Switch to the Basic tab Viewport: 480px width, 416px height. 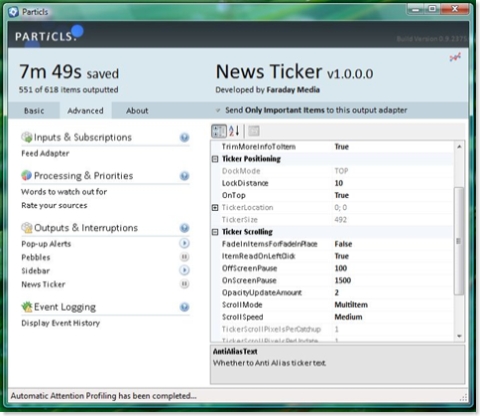point(34,111)
